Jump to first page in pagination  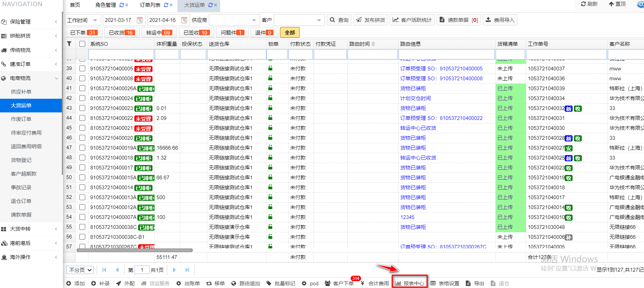pos(104,270)
